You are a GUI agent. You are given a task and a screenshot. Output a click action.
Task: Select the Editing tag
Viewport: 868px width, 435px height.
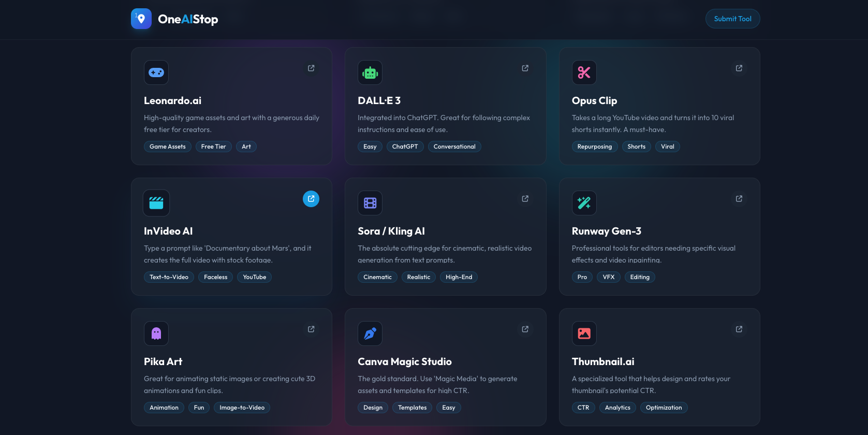click(x=640, y=277)
